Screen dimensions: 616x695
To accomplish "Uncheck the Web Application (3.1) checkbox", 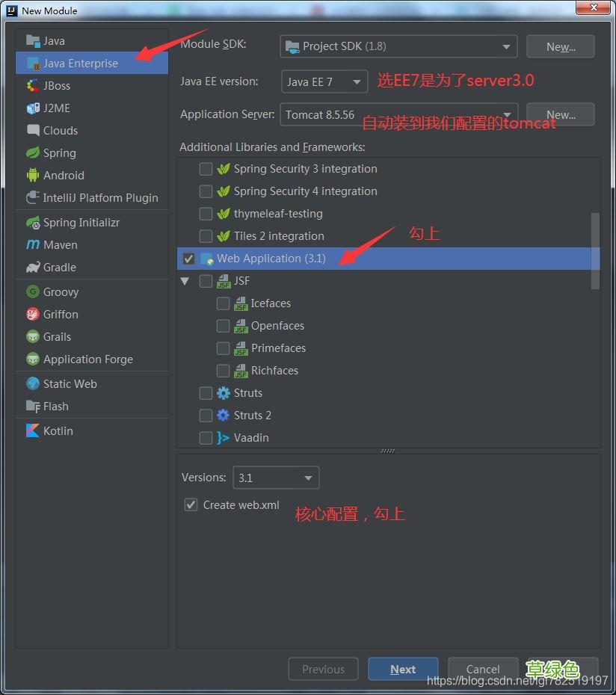I will coord(188,259).
